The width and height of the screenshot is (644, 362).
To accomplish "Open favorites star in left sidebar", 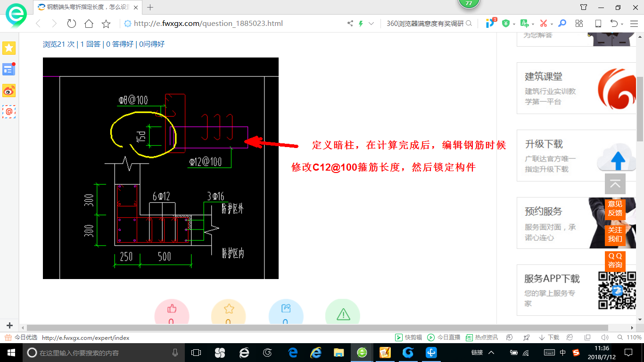I will [x=9, y=48].
